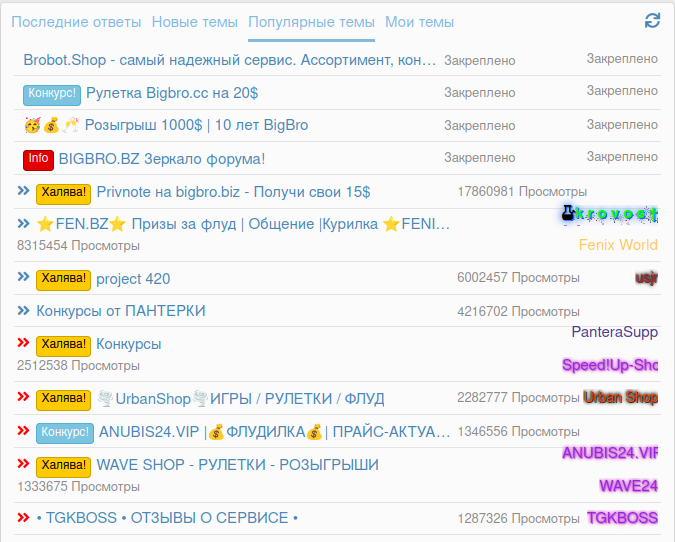Refresh the topics list with the reload icon
The width and height of the screenshot is (675, 542).
point(652,21)
